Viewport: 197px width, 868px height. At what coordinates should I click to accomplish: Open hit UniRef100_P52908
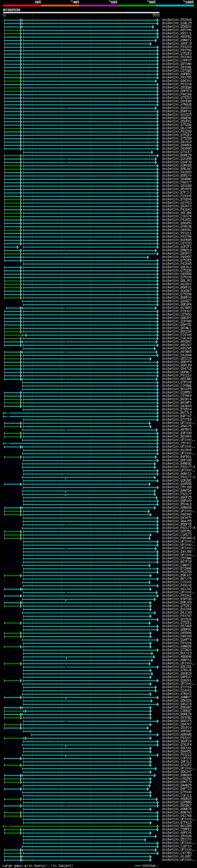[x=177, y=20]
